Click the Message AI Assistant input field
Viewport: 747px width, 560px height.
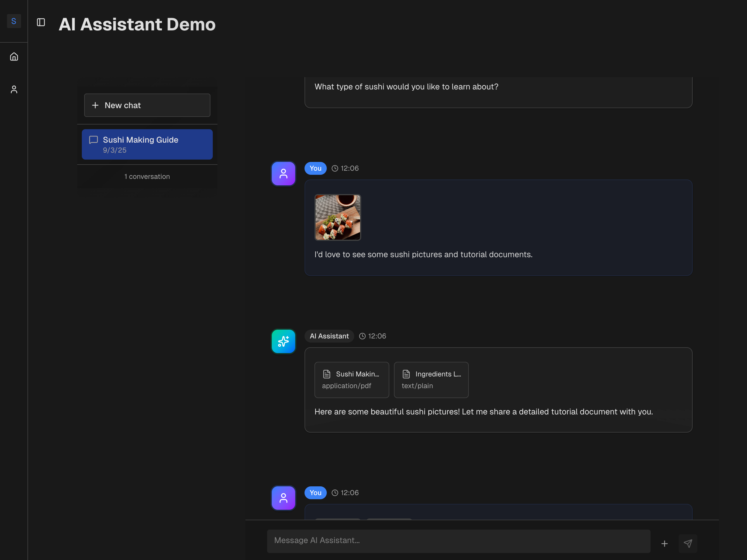(458, 540)
